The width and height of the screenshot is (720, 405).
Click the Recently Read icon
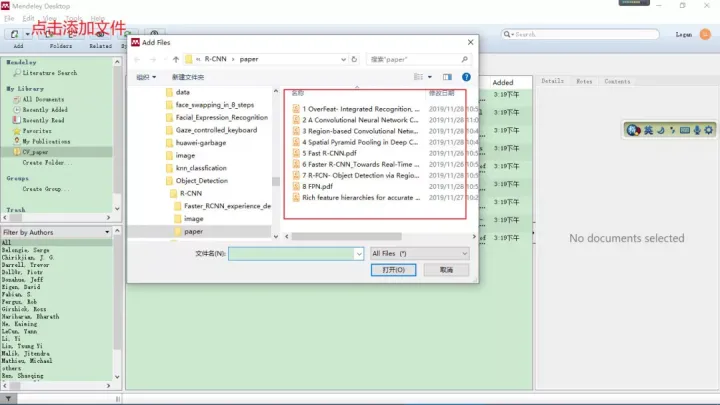(17, 120)
